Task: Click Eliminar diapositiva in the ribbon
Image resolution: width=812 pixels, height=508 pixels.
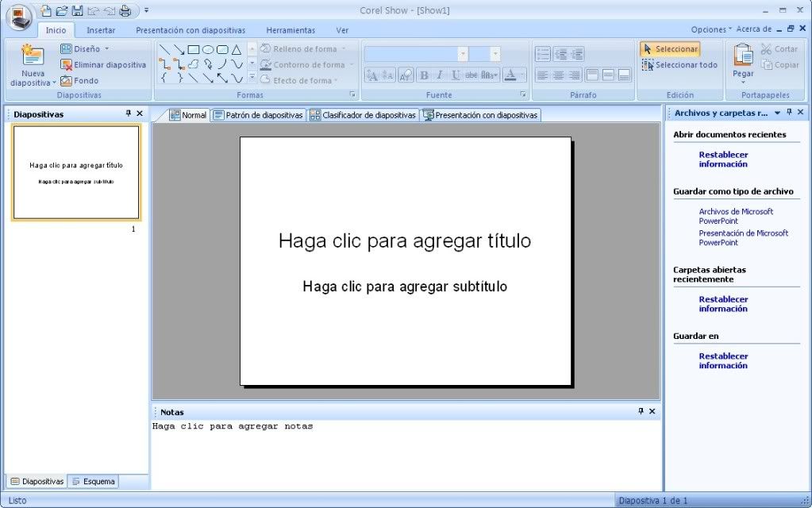Action: 103,65
